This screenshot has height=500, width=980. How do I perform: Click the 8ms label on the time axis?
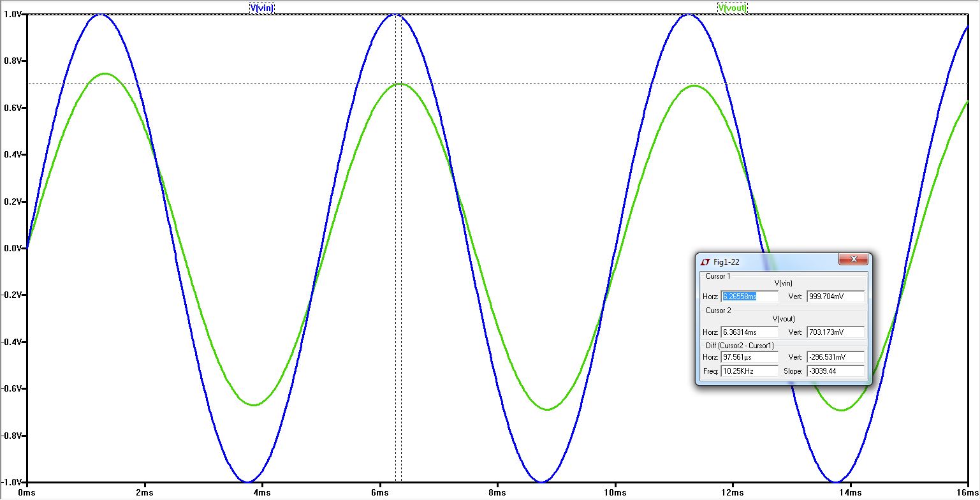497,492
